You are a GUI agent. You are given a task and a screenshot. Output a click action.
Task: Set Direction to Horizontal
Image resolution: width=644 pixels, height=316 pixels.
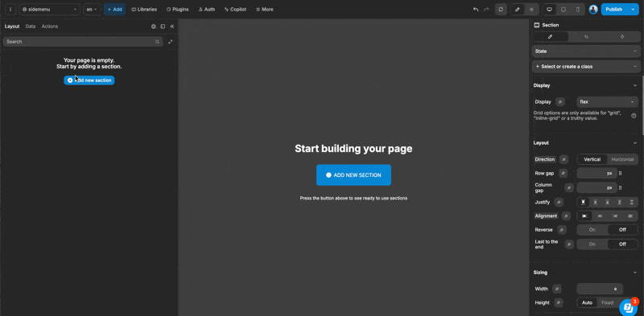tap(622, 159)
